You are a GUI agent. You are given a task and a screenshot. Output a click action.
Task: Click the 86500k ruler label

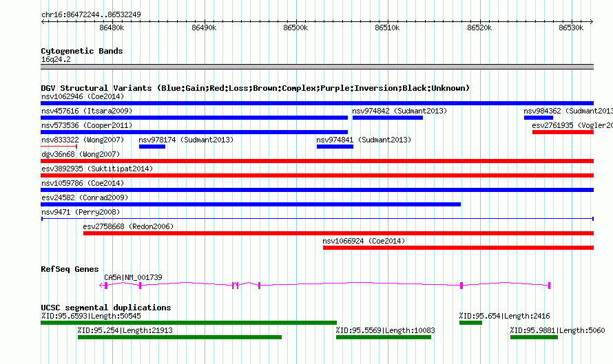coord(295,28)
